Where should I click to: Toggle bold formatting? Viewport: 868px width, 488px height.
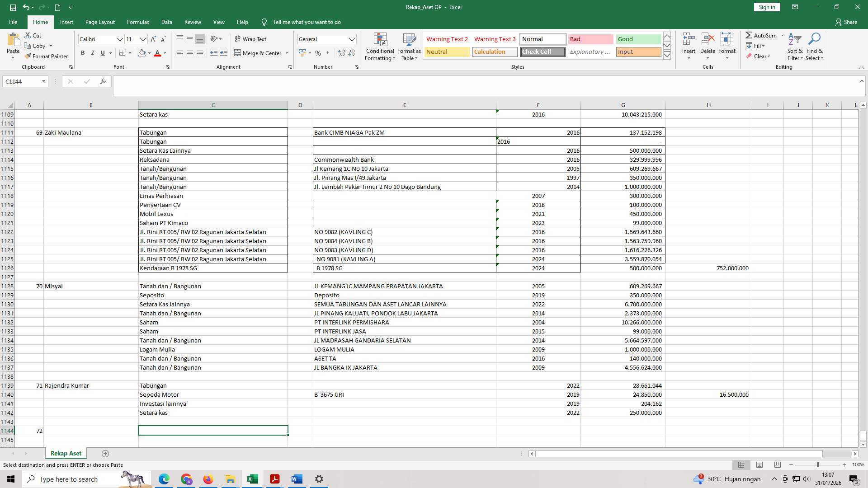coord(83,53)
